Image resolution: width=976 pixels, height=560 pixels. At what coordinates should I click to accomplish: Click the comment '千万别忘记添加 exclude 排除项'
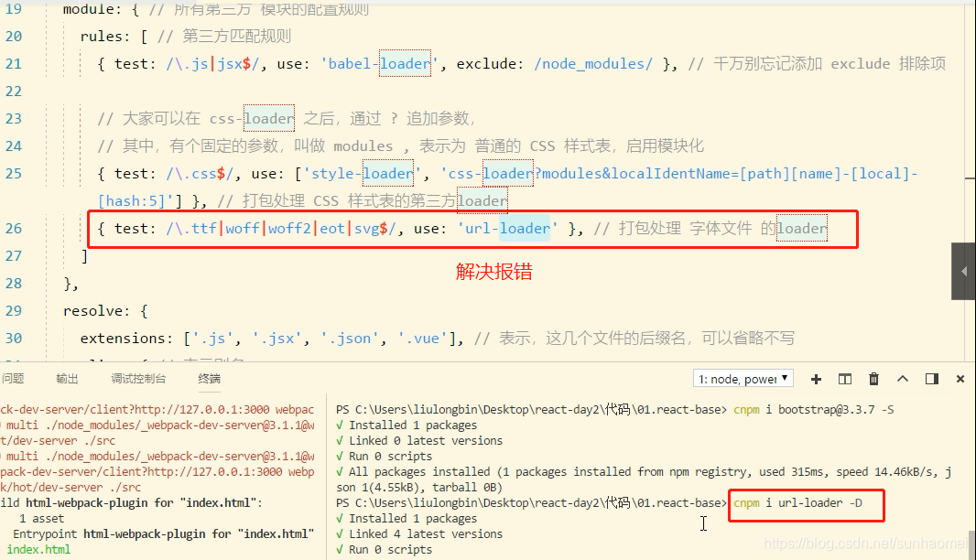point(830,63)
